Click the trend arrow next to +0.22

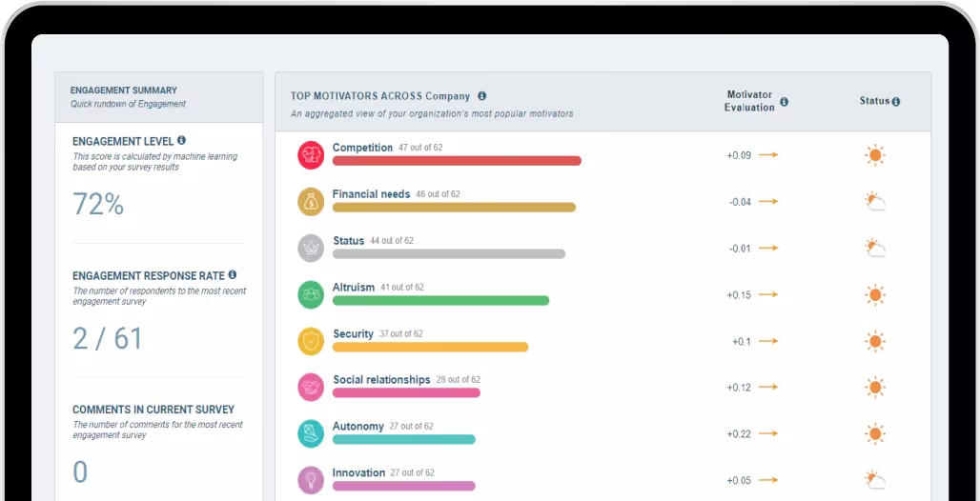click(768, 434)
